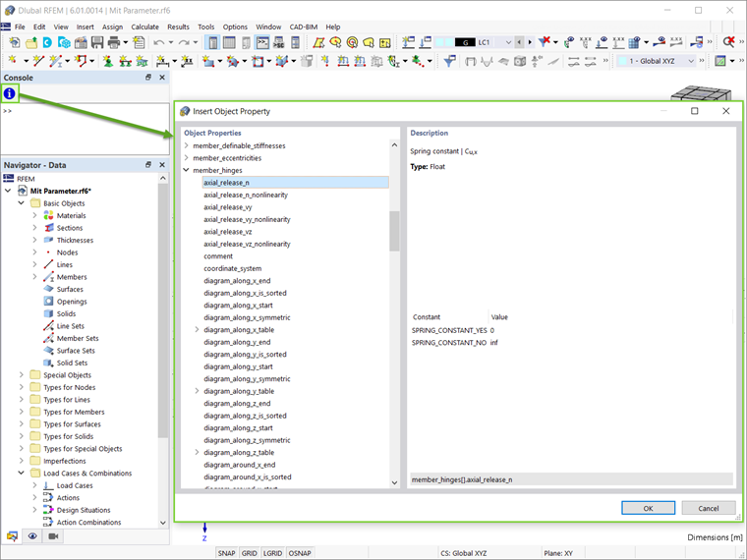This screenshot has width=747, height=560.
Task: Click the new opening tool icon
Action: (x=259, y=61)
